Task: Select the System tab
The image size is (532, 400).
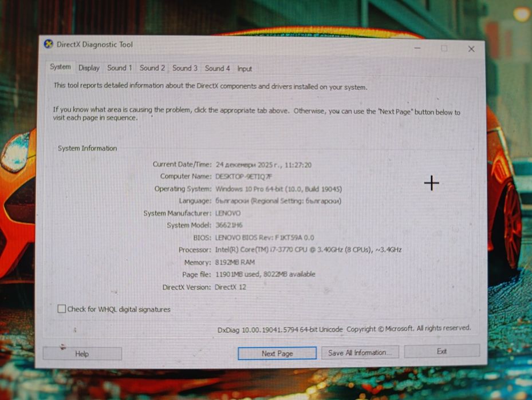Action: click(60, 67)
